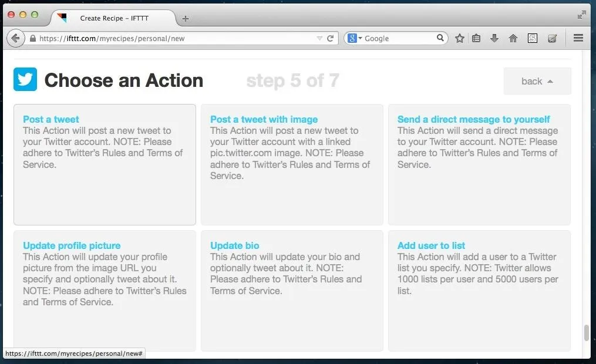Bookmark this page with the star icon

click(460, 38)
